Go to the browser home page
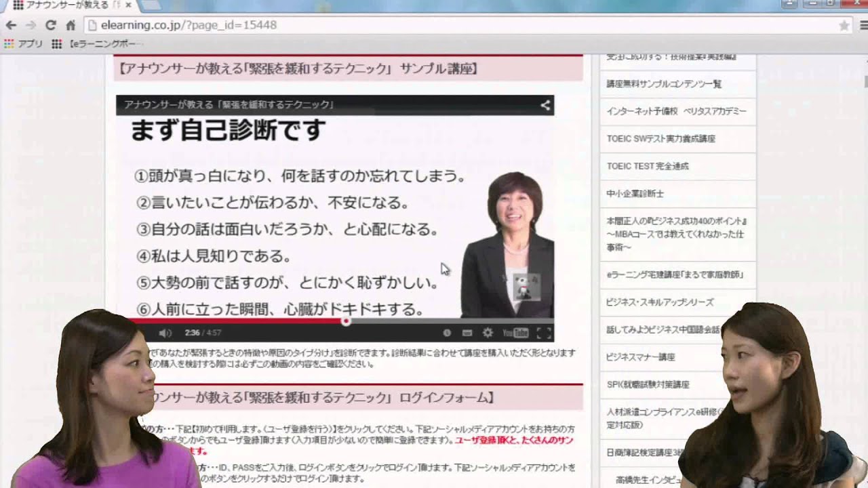Screen dimensions: 868x488 coord(71,25)
